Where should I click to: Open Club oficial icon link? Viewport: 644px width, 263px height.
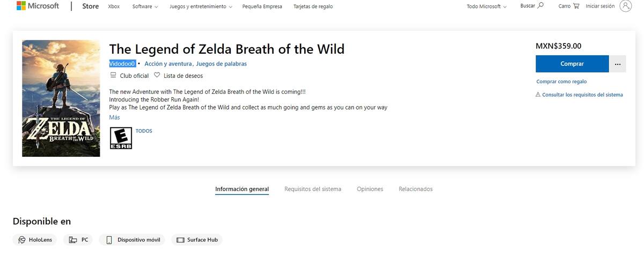[x=113, y=76]
